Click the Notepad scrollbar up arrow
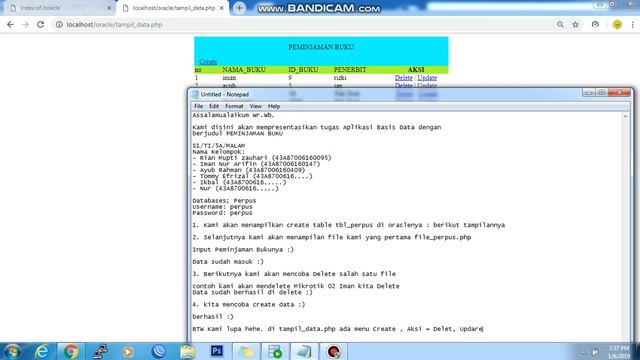The height and width of the screenshot is (360, 640). click(625, 116)
